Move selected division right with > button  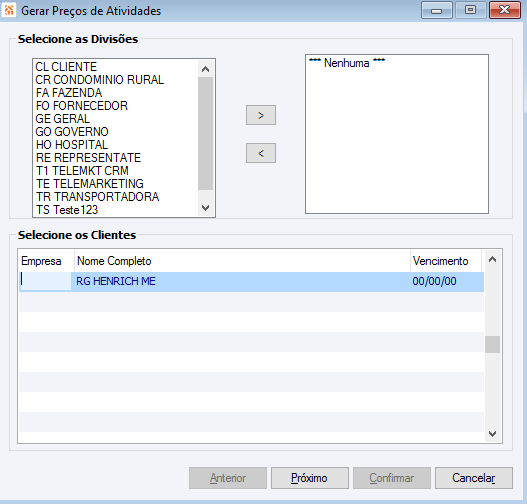261,115
